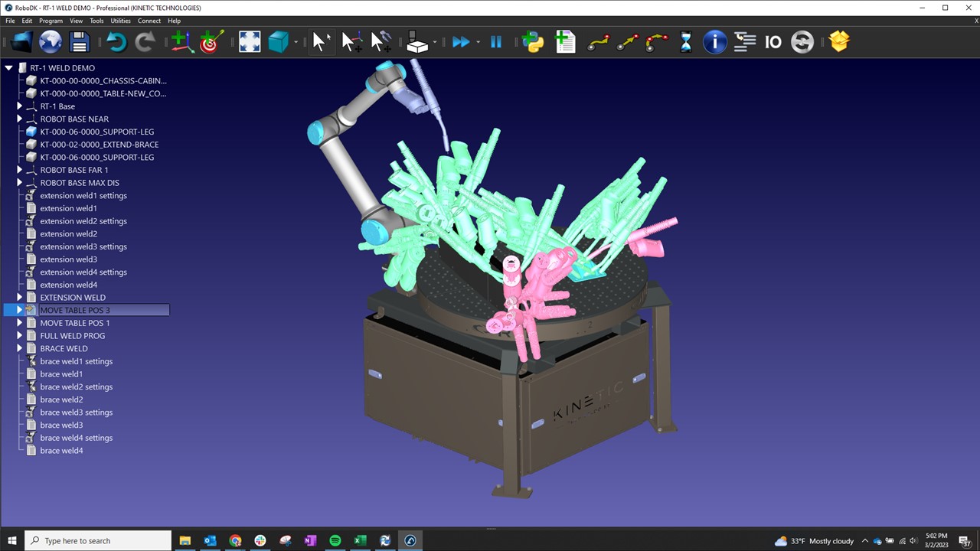
Task: Select FULL WELD PROG in tree
Action: coord(72,336)
